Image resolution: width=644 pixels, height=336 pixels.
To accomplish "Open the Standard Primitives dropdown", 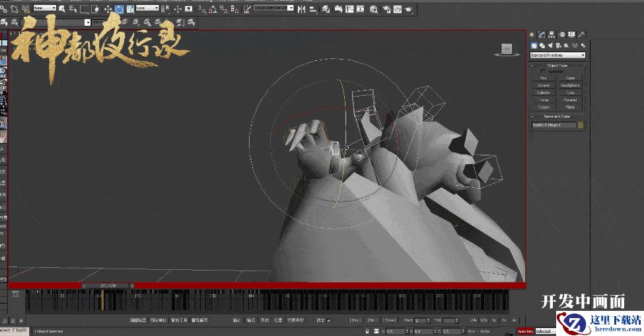I will pos(557,55).
